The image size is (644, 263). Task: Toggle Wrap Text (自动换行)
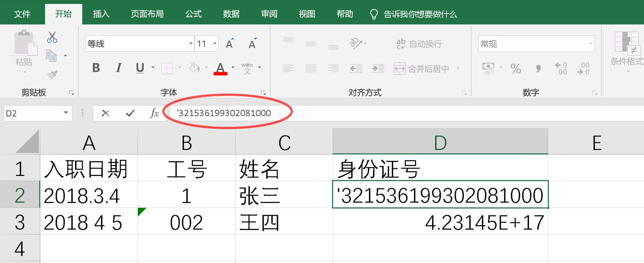(x=419, y=44)
